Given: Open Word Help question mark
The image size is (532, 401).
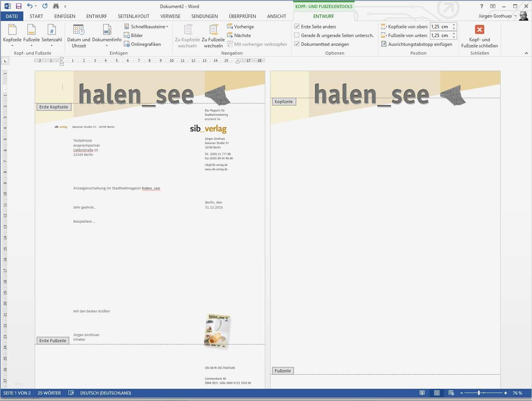Looking at the screenshot, I should tap(482, 6).
